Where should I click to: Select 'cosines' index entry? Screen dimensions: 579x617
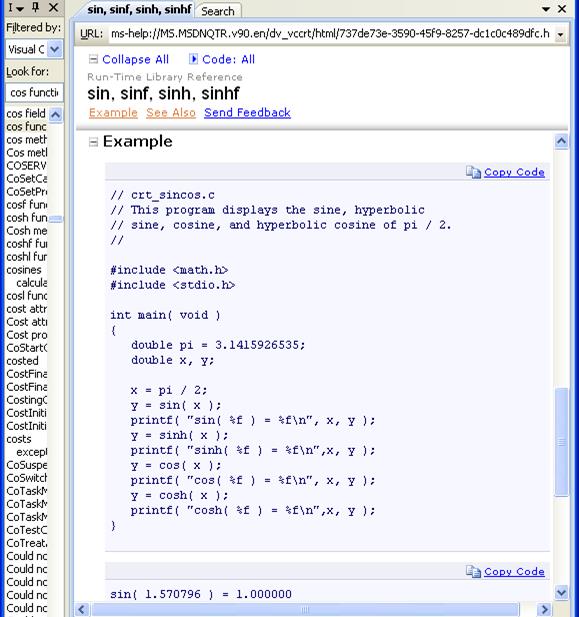pyautogui.click(x=24, y=270)
